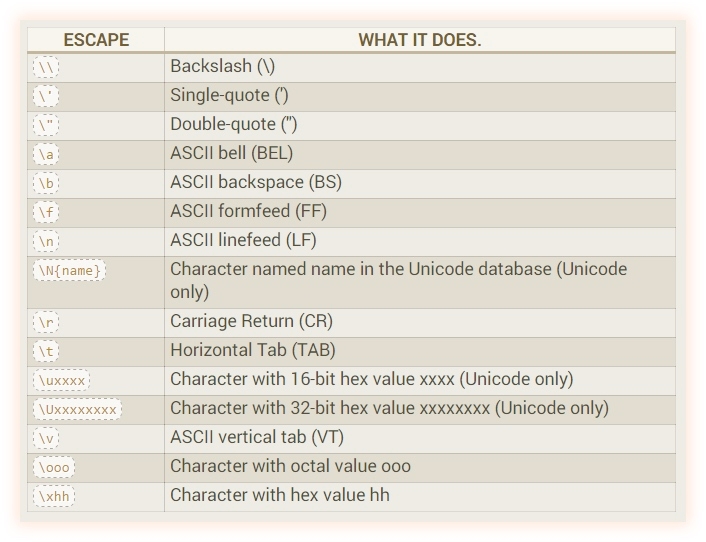
Task: Click the ESCAPE column header
Action: 96,40
